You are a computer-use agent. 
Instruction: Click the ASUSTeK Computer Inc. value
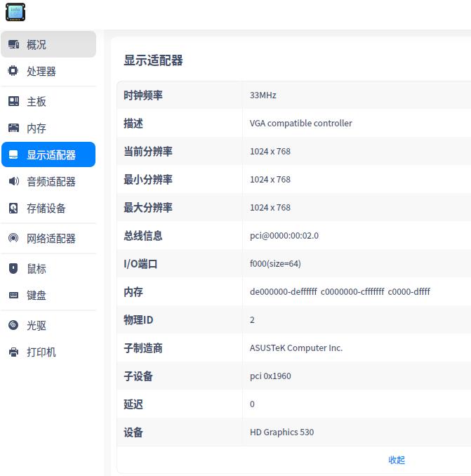296,348
